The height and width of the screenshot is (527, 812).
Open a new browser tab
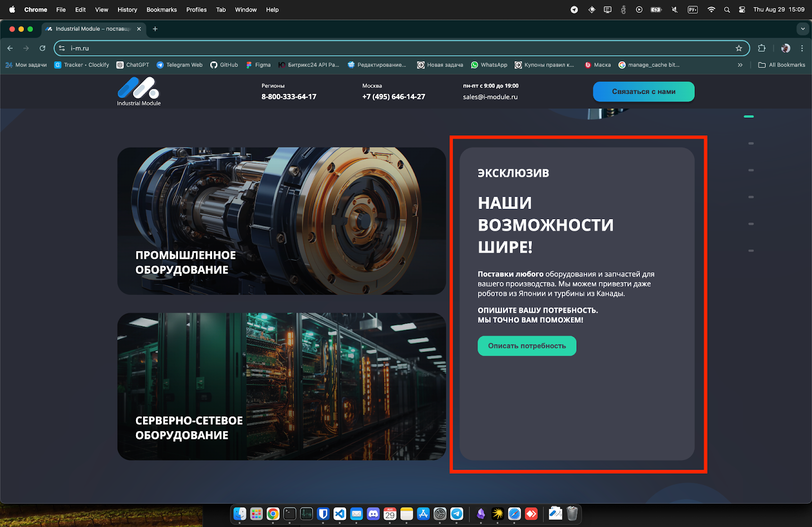tap(155, 29)
